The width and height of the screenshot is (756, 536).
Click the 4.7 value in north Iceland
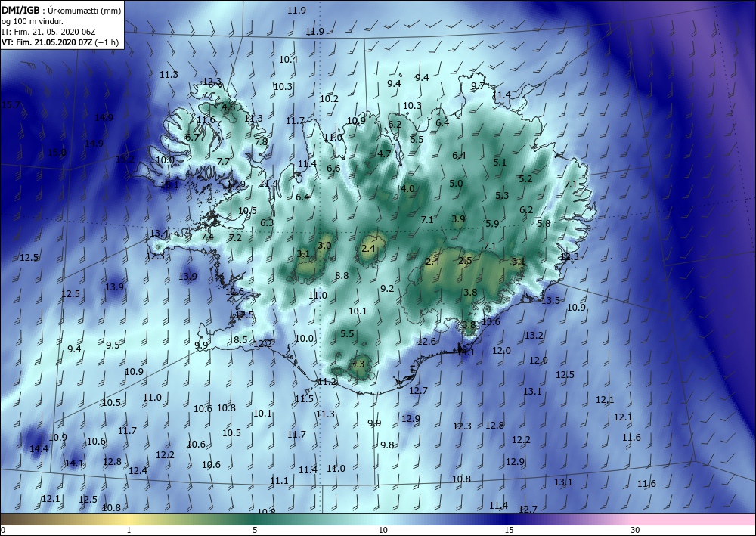[384, 153]
